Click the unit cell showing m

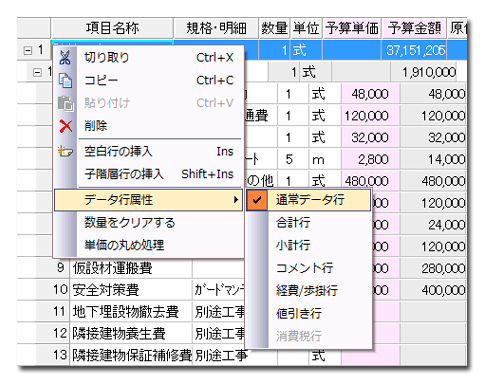[325, 159]
